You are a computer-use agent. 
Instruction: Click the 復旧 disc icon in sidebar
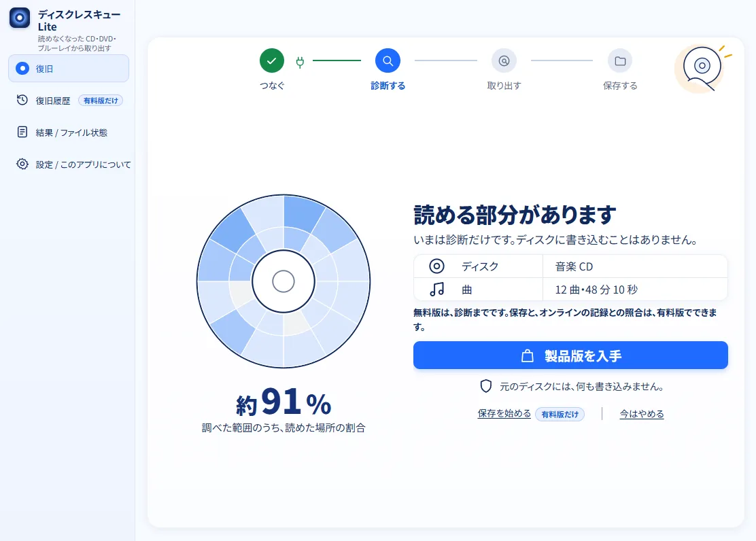tap(22, 69)
